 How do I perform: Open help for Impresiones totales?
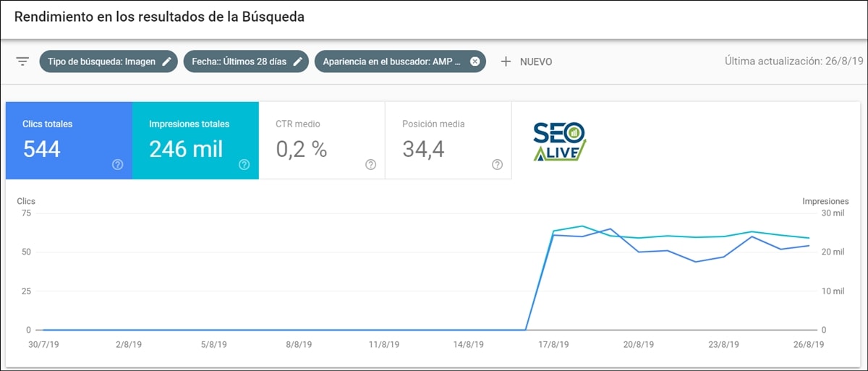click(244, 165)
